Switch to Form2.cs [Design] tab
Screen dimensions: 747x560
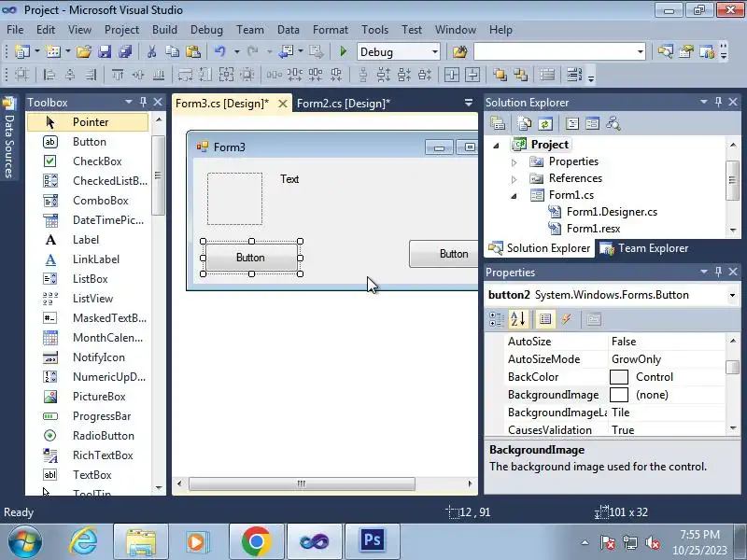tap(343, 104)
